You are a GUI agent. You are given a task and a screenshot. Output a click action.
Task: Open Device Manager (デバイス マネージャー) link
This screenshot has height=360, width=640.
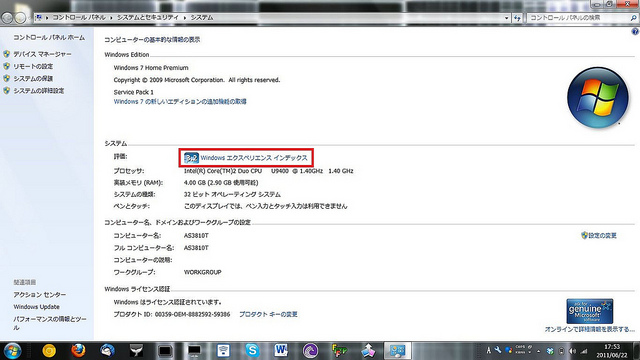coord(42,54)
